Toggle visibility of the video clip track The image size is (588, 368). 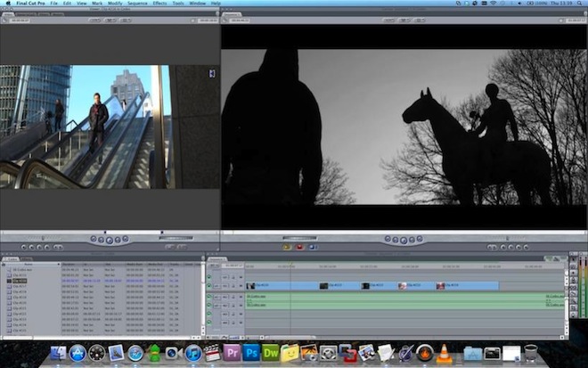click(210, 286)
